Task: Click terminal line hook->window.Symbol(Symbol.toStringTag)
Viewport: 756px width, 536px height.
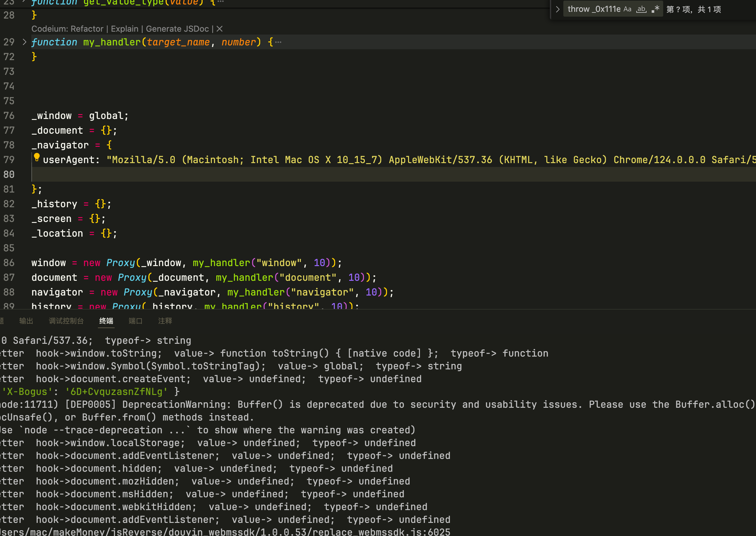Action: click(x=231, y=367)
